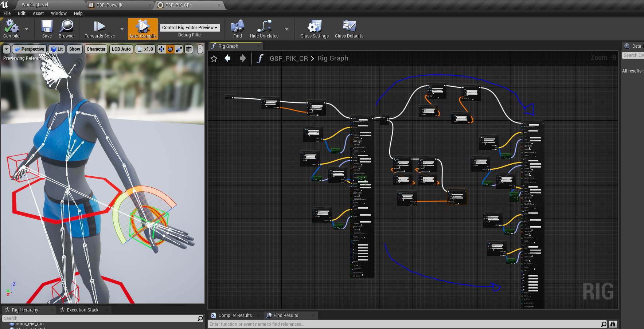Switch to the Execution Stack tab

[x=82, y=310]
